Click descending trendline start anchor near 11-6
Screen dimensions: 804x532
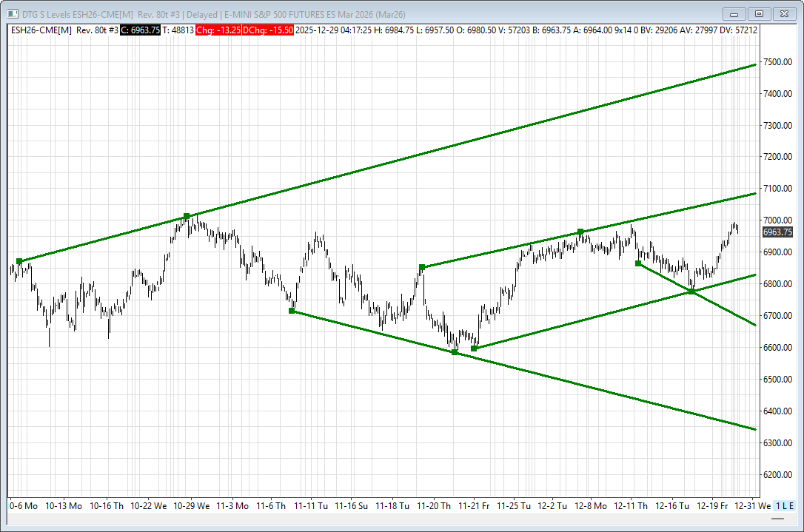tap(292, 311)
